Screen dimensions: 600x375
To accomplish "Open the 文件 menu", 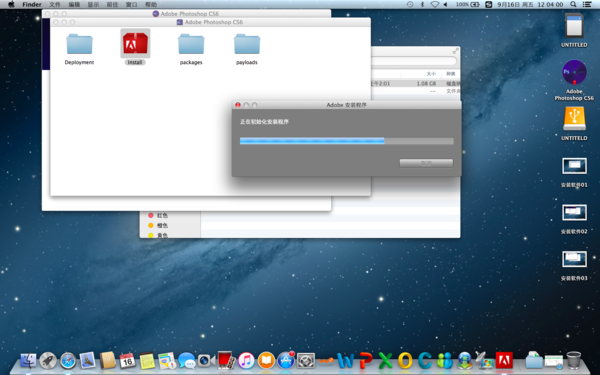I will pyautogui.click(x=55, y=5).
